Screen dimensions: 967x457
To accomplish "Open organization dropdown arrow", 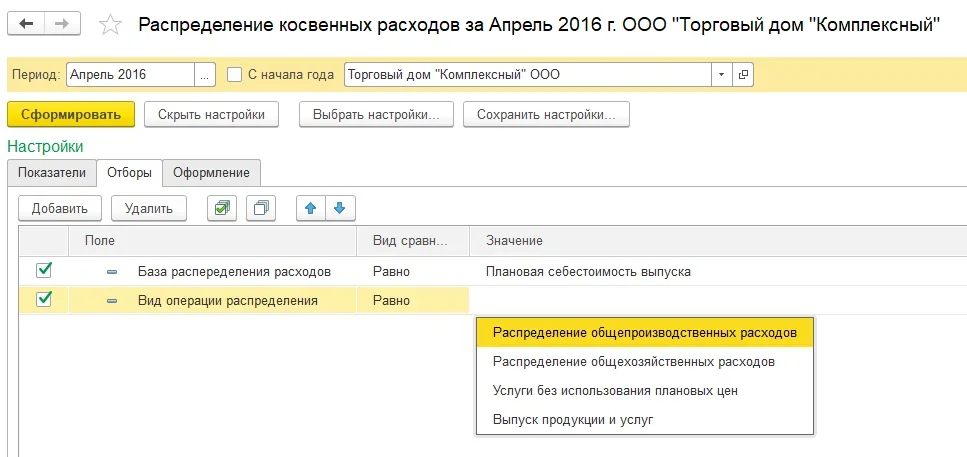I will coord(721,75).
